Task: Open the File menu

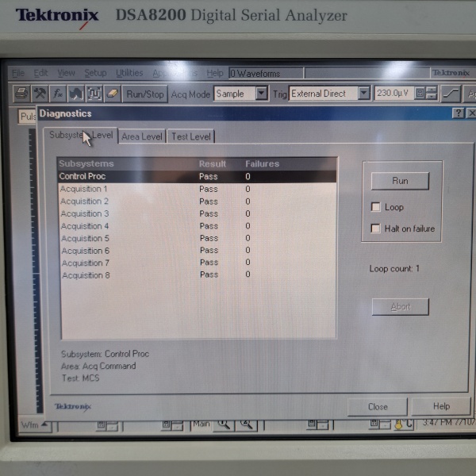Action: [18, 73]
